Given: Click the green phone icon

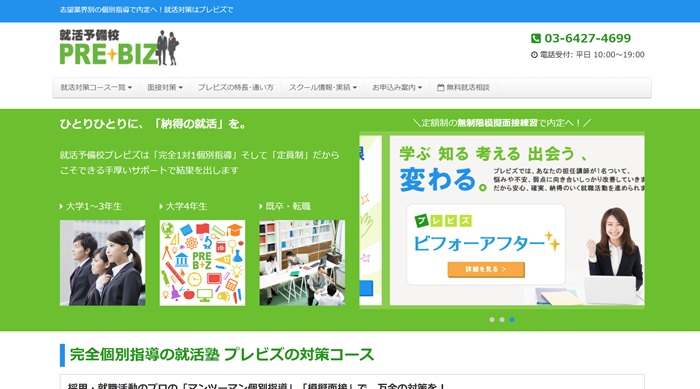Looking at the screenshot, I should (536, 38).
